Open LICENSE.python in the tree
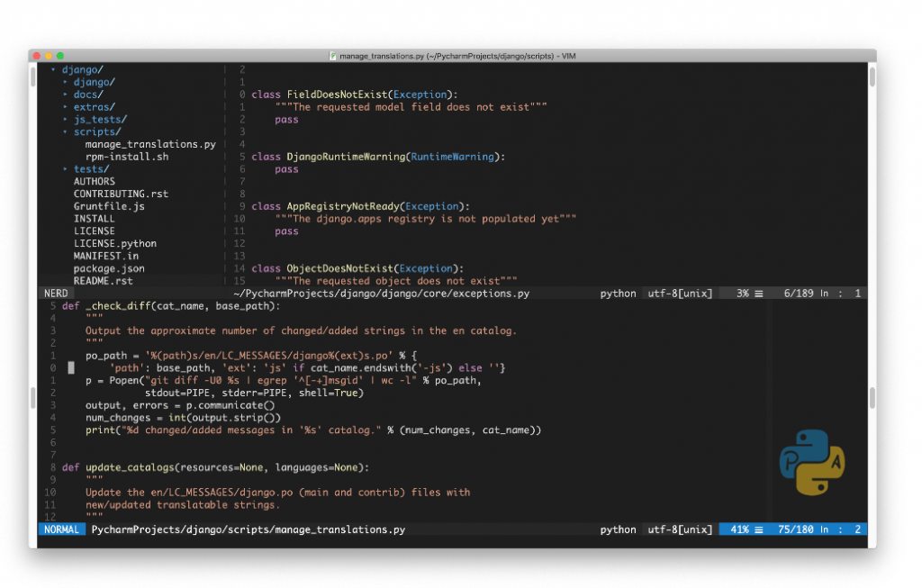Viewport: 922px width, 588px height. point(114,243)
